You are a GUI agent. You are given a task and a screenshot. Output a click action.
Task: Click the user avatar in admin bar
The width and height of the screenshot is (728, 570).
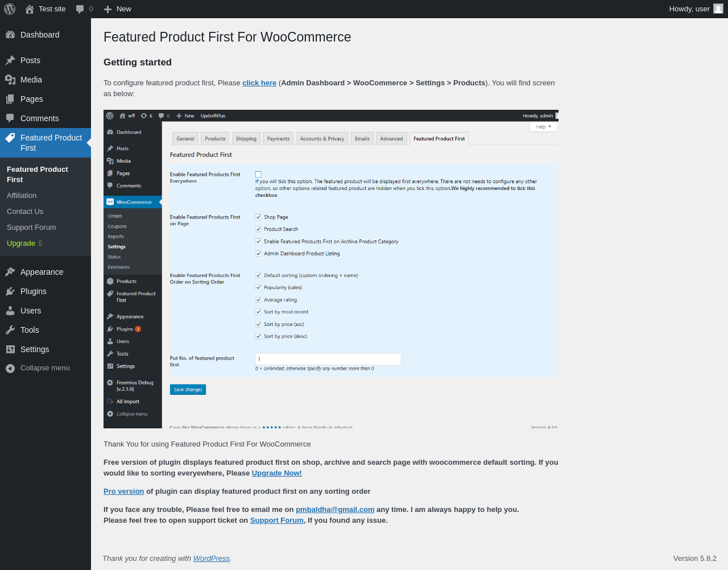point(718,9)
